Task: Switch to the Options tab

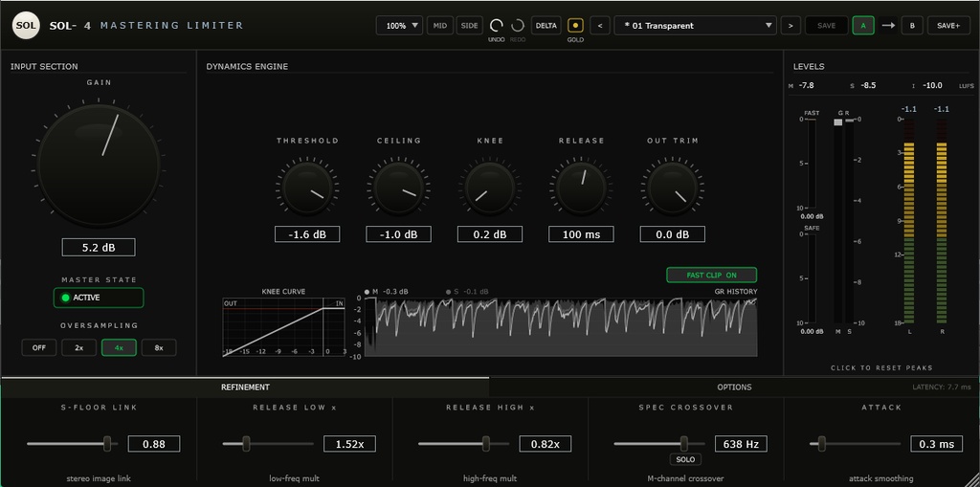Action: (734, 387)
